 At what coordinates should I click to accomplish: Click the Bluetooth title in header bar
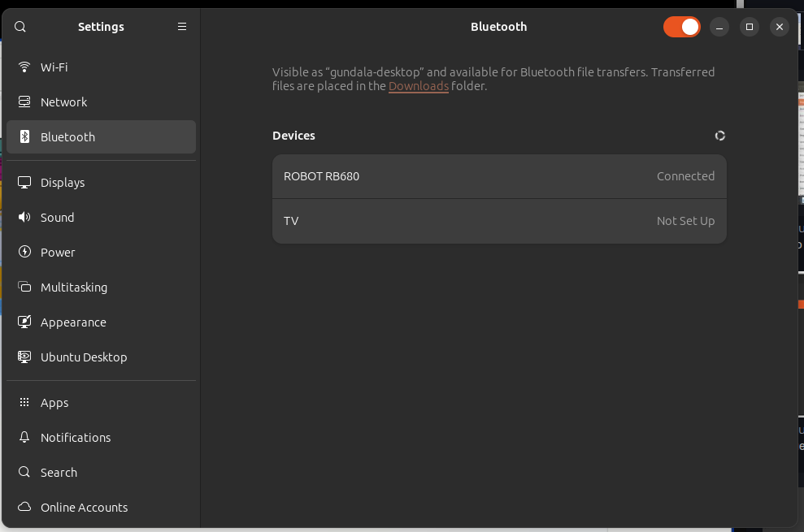pos(499,27)
